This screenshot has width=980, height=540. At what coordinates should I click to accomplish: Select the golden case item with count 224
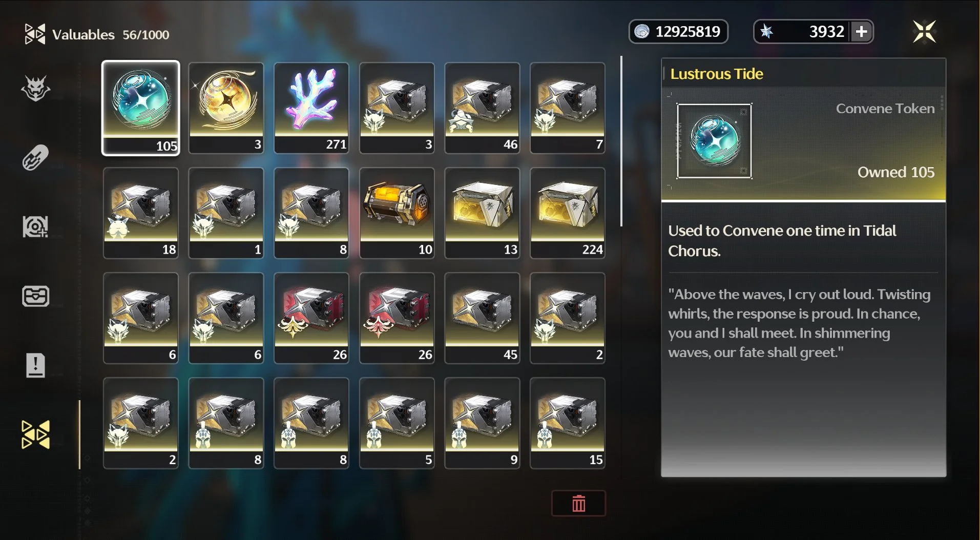(x=568, y=213)
